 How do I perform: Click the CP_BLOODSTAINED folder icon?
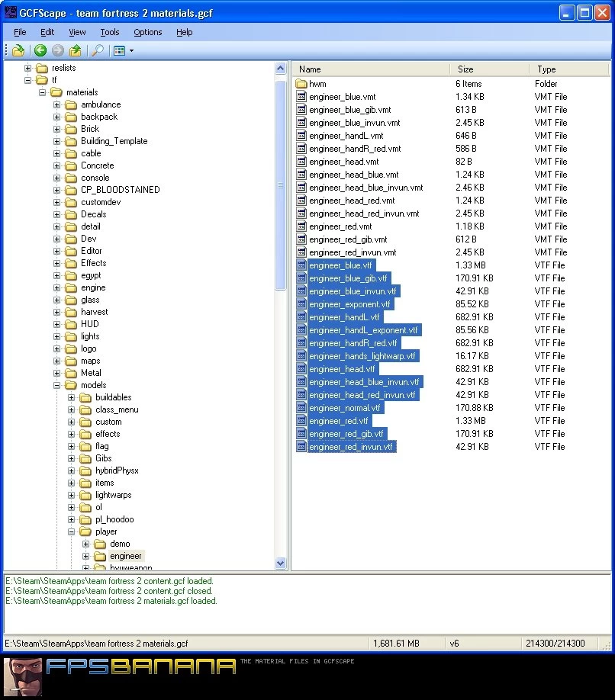[71, 190]
